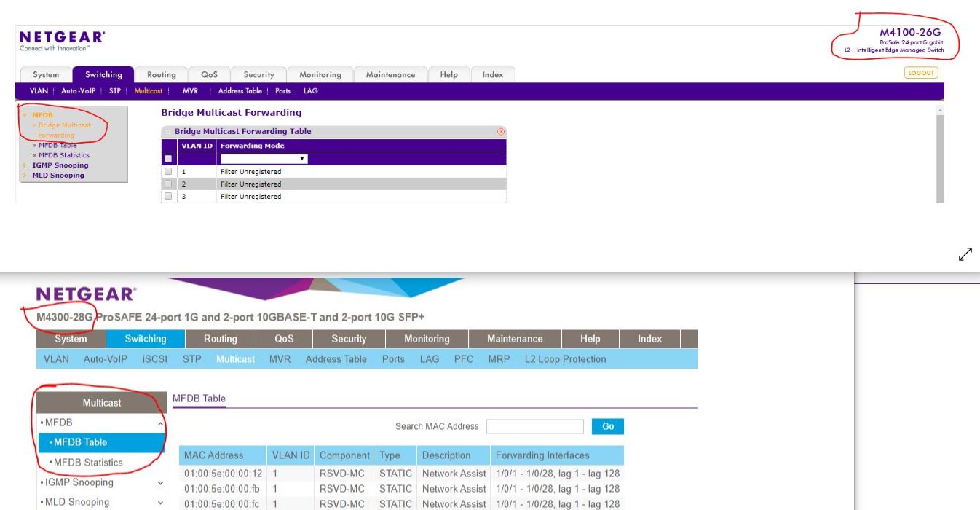Open System tab on M4300 page

point(71,339)
